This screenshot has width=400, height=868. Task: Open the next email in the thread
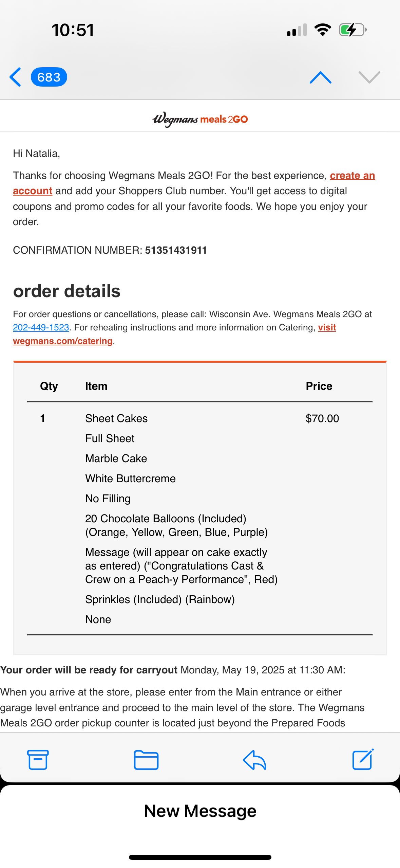coord(369,77)
